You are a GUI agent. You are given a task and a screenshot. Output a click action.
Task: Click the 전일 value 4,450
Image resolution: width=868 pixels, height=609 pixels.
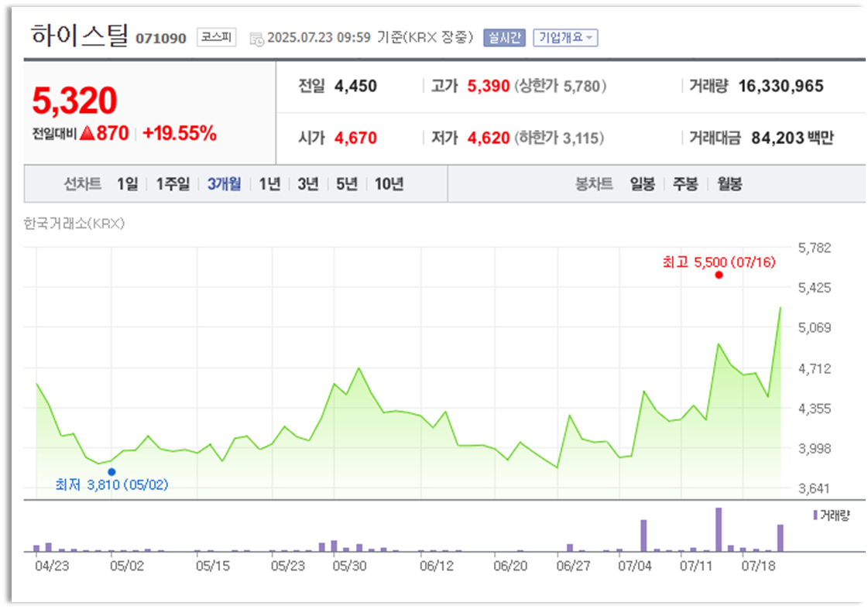(x=355, y=86)
